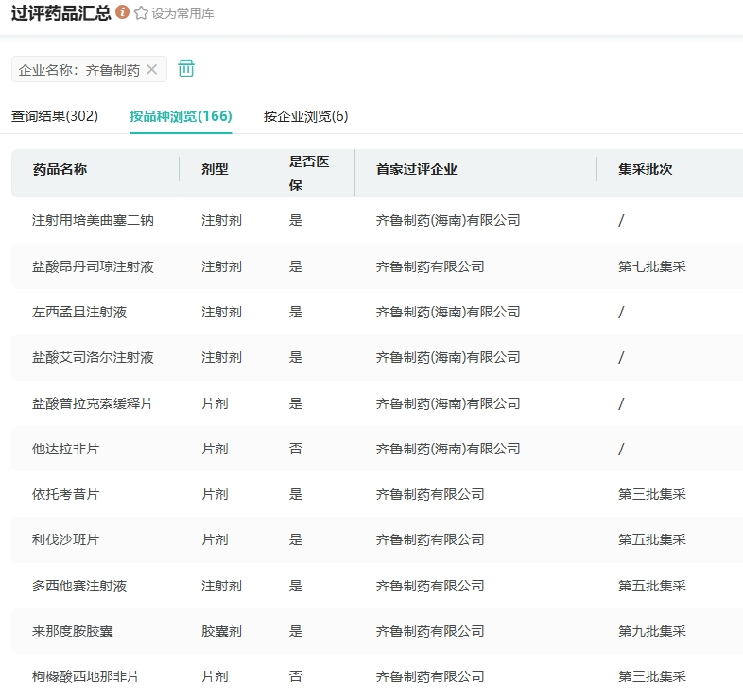Click the 剂型 column header
This screenshot has width=743, height=700.
[215, 169]
